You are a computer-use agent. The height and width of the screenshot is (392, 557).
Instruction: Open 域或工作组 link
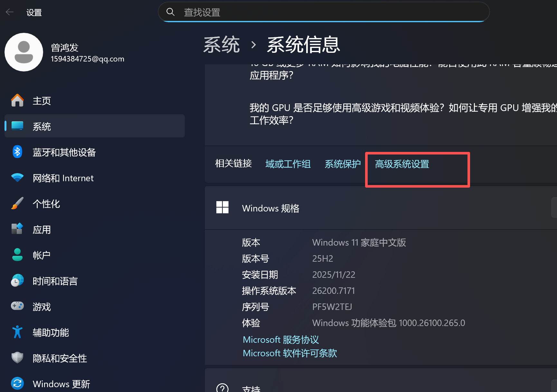(288, 164)
